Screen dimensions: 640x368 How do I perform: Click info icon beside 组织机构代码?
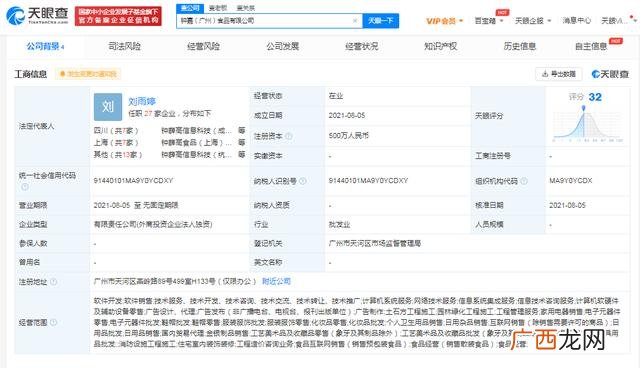pos(524,181)
